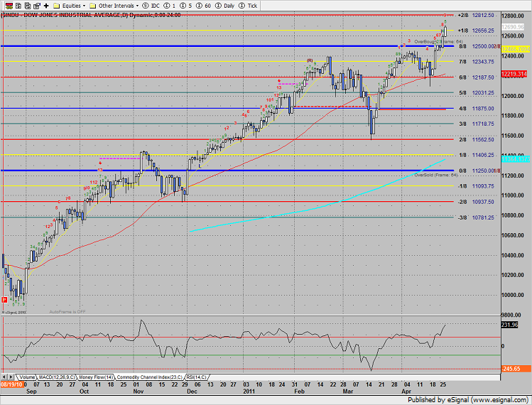Open the Equities dropdown
This screenshot has height=405, width=532.
coord(84,6)
